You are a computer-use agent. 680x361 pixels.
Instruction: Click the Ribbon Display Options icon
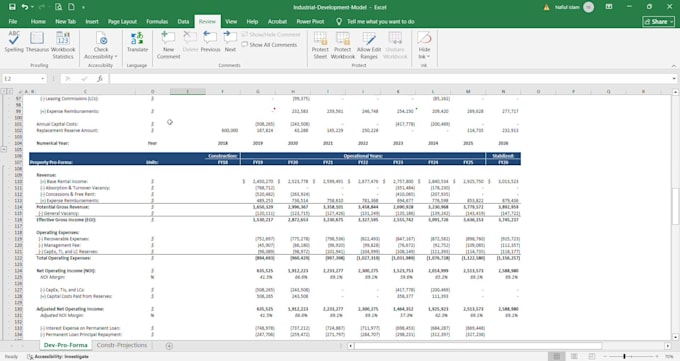609,7
